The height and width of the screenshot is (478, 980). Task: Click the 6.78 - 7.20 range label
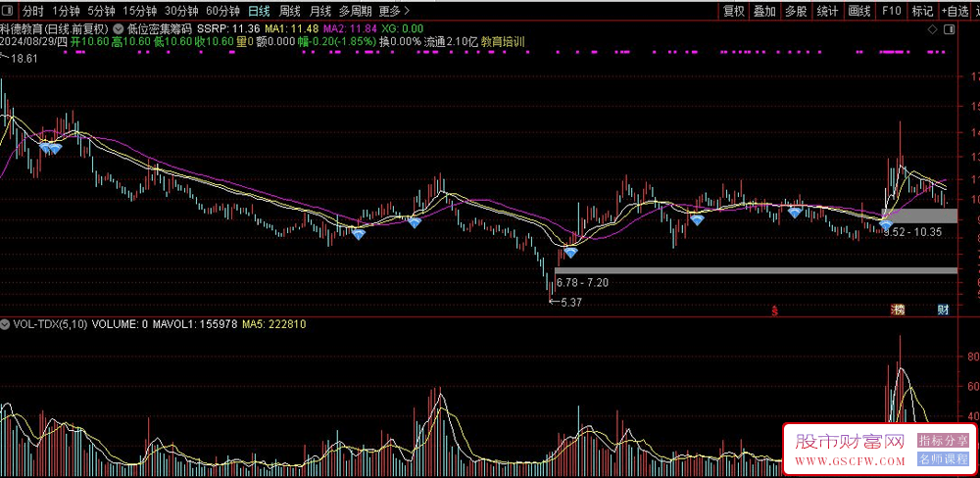point(582,282)
